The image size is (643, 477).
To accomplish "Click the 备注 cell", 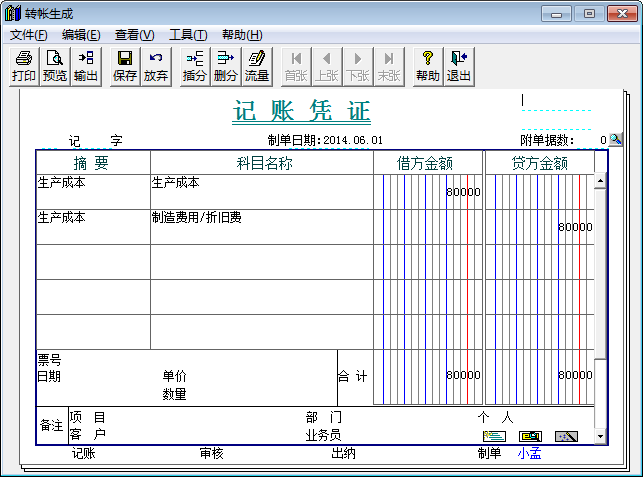I will point(52,425).
